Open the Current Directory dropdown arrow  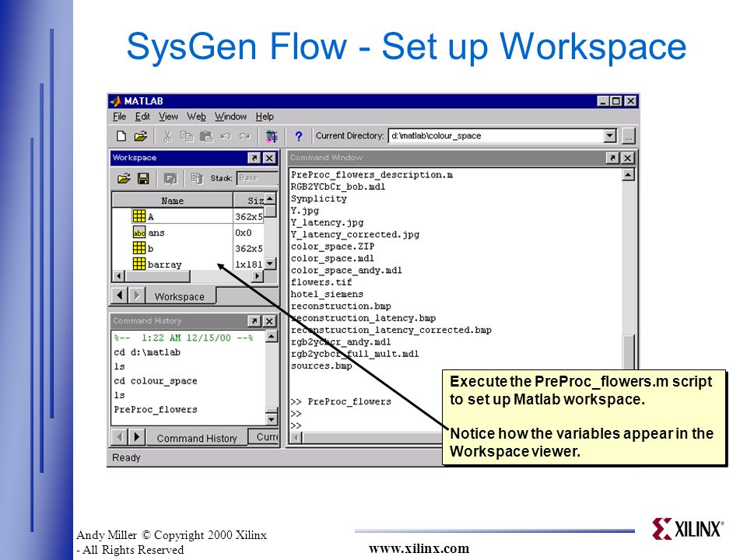tap(610, 135)
